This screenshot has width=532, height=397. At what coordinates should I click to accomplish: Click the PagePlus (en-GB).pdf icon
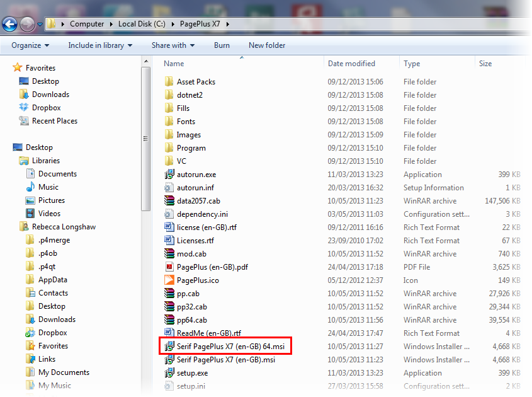pyautogui.click(x=169, y=267)
